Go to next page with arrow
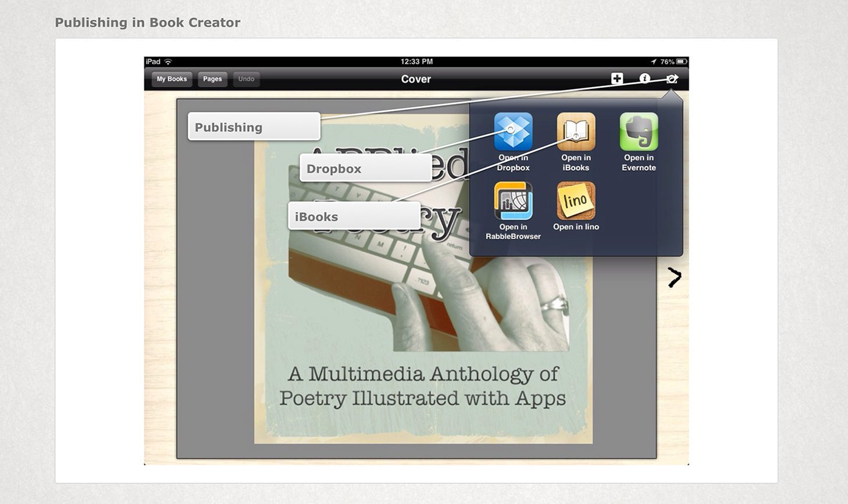The width and height of the screenshot is (848, 504). (x=674, y=277)
